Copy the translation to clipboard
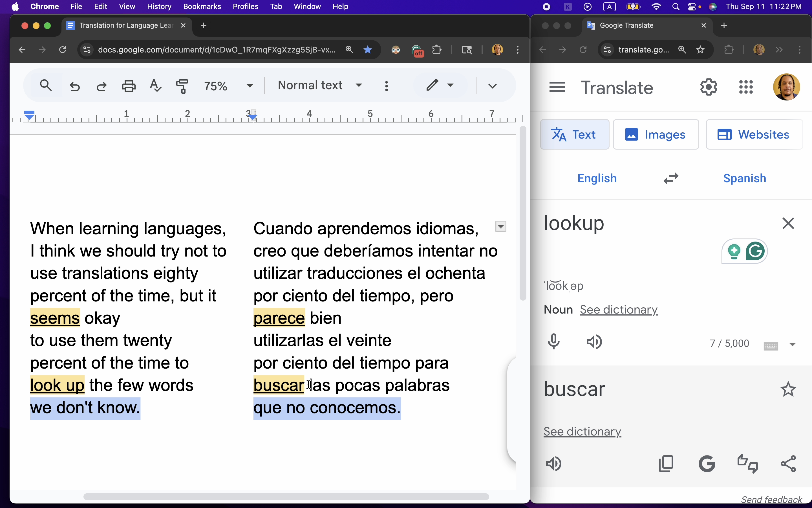This screenshot has width=812, height=508. [x=666, y=464]
